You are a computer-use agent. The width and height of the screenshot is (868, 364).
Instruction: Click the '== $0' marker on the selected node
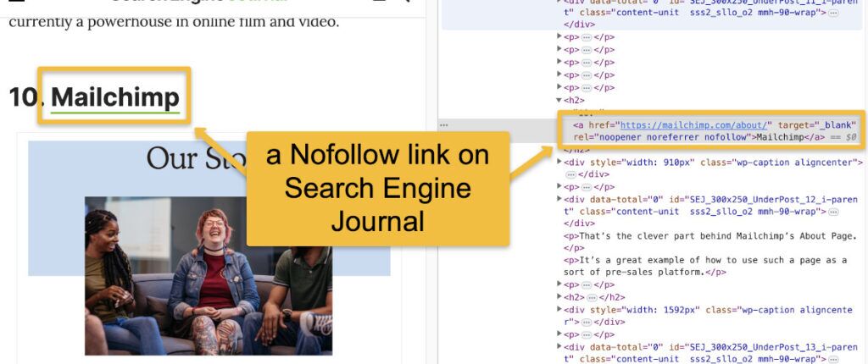842,136
